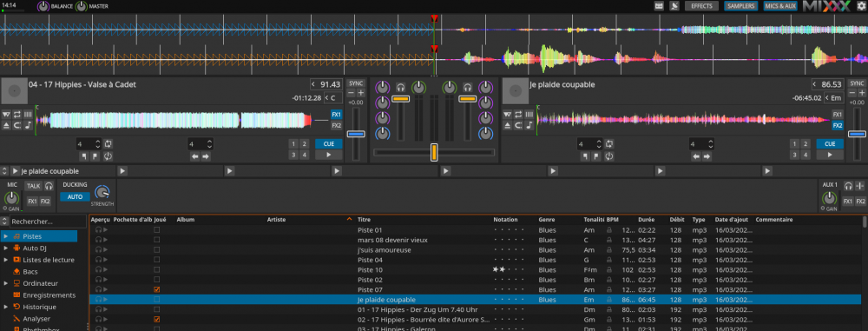Preview the Piste 04 track
Viewport: 868px width, 331px height.
(x=105, y=260)
